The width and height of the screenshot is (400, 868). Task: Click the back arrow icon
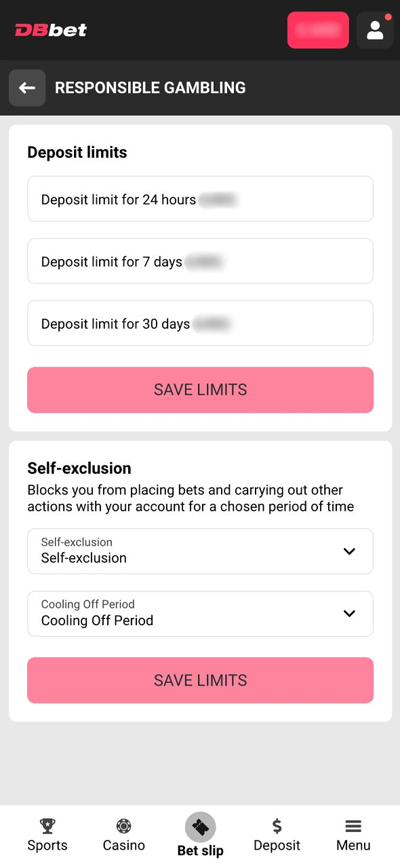tap(27, 87)
